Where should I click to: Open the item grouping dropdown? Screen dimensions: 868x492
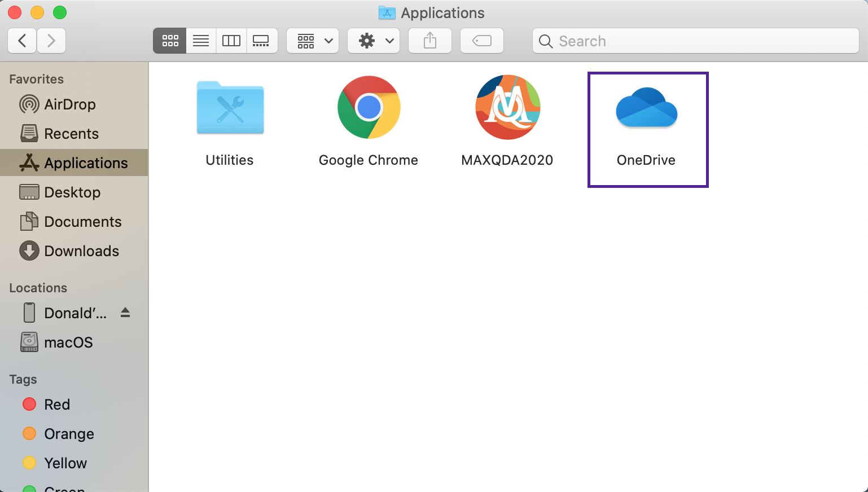pos(313,41)
